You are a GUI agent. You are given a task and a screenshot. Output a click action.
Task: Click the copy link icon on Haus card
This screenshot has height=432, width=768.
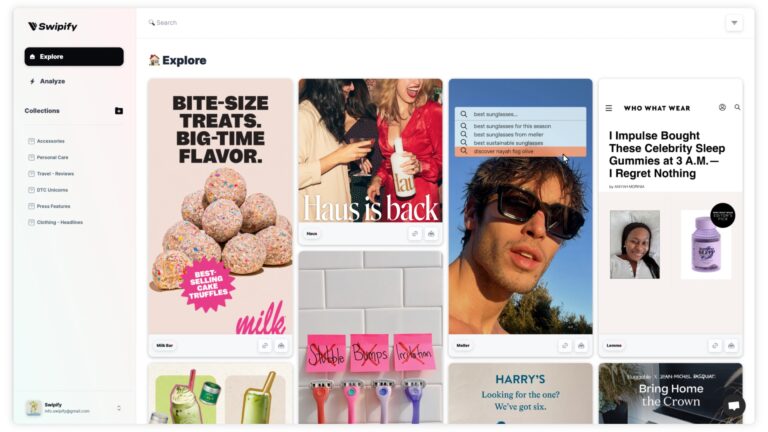tap(415, 234)
